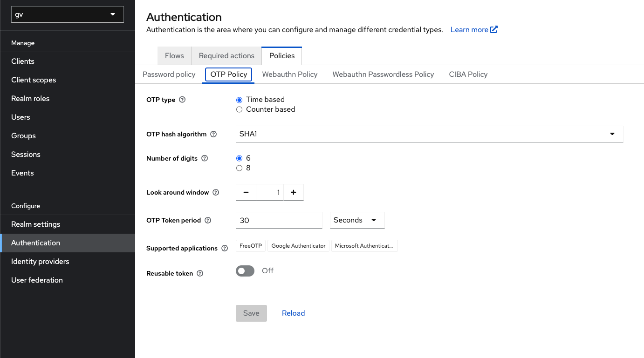This screenshot has height=358, width=644.
Task: Expand the Seconds time unit dropdown
Action: (357, 220)
